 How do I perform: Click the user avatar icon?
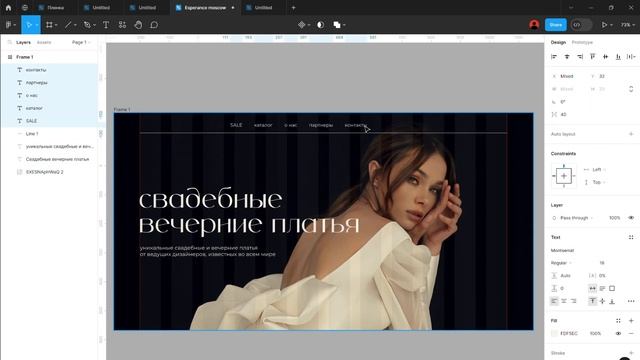pos(534,25)
